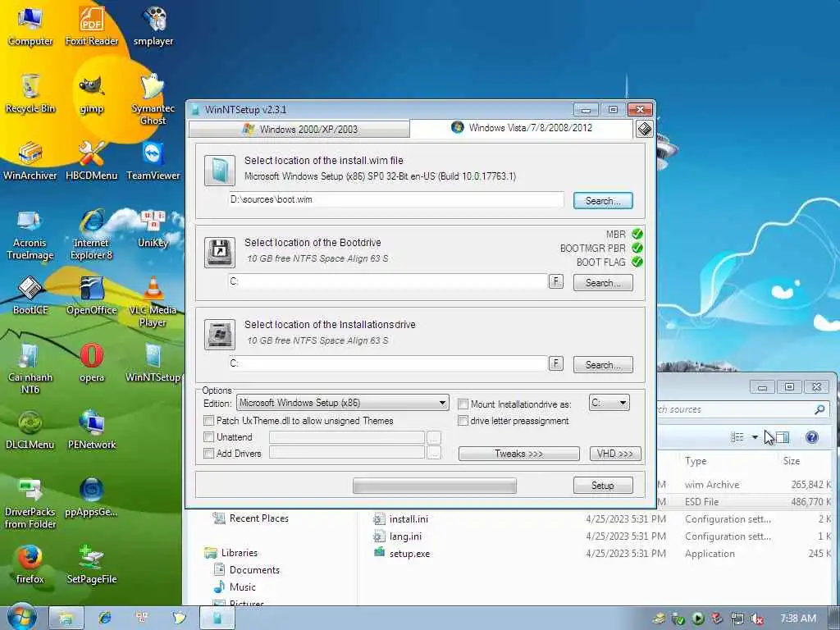The height and width of the screenshot is (630, 840).
Task: Click the install.wim path field
Action: 396,199
